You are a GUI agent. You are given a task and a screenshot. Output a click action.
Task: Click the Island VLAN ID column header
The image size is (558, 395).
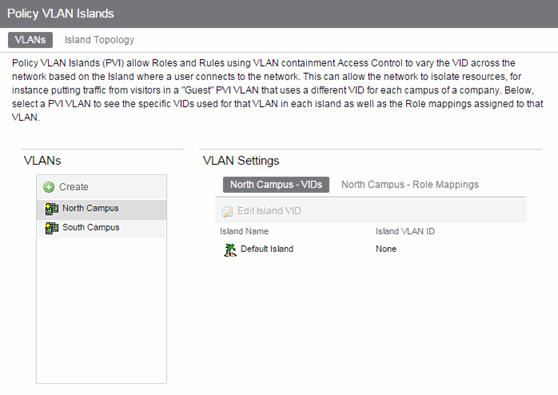click(x=405, y=231)
